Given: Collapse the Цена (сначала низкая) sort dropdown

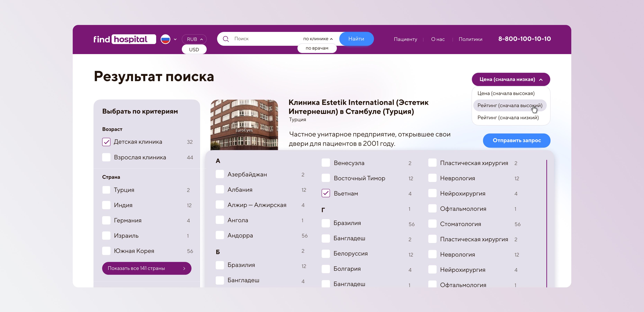Looking at the screenshot, I should 511,79.
